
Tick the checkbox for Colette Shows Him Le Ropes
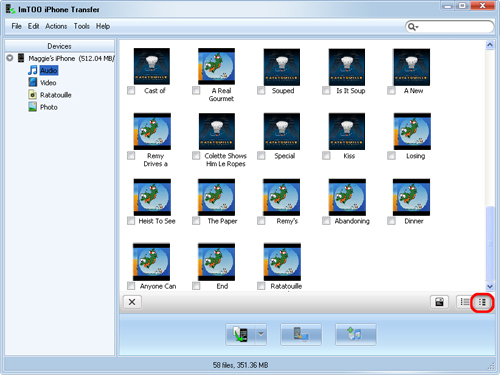196,156
